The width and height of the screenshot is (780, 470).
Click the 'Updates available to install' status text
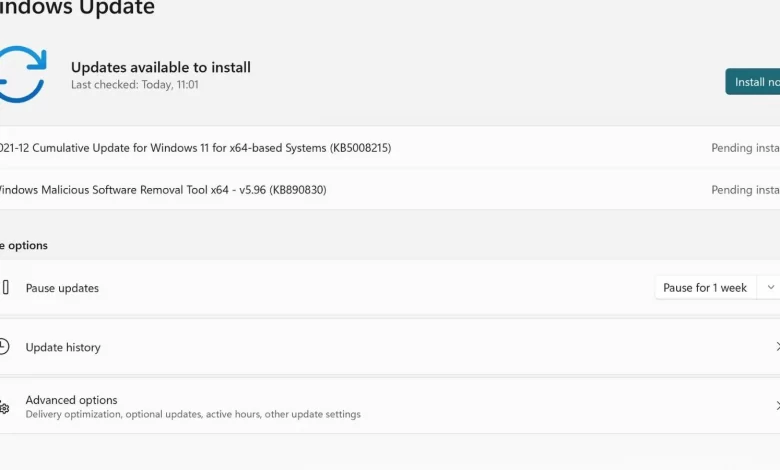click(x=161, y=67)
